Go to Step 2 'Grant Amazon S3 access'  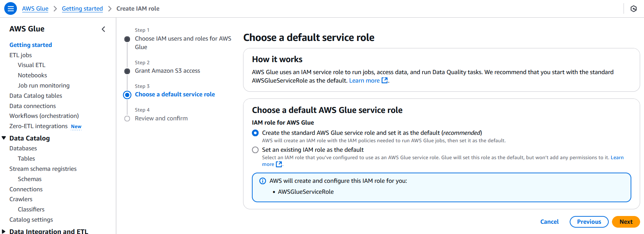click(x=167, y=71)
